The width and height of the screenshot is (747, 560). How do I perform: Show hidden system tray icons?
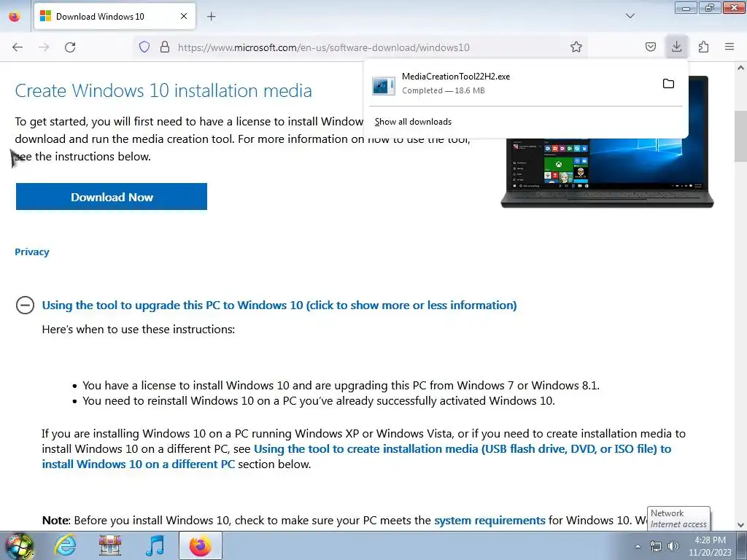tap(638, 546)
